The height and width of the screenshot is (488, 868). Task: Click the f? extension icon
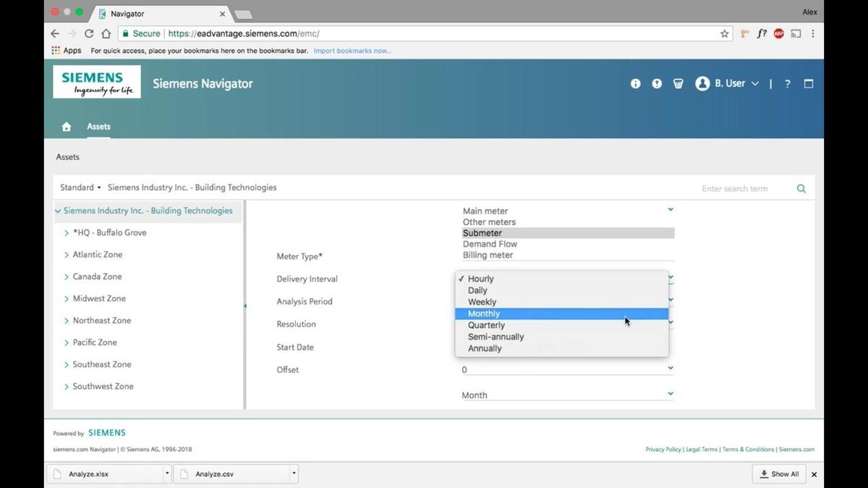762,33
